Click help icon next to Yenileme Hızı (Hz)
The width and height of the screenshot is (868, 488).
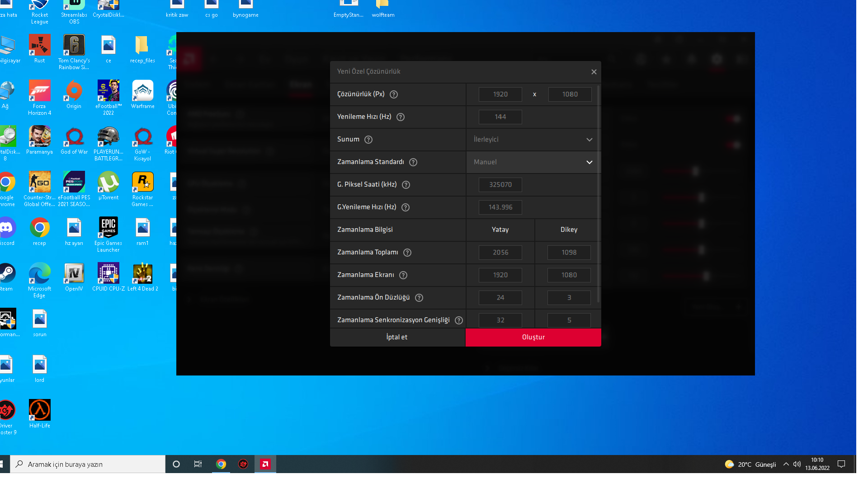click(401, 117)
